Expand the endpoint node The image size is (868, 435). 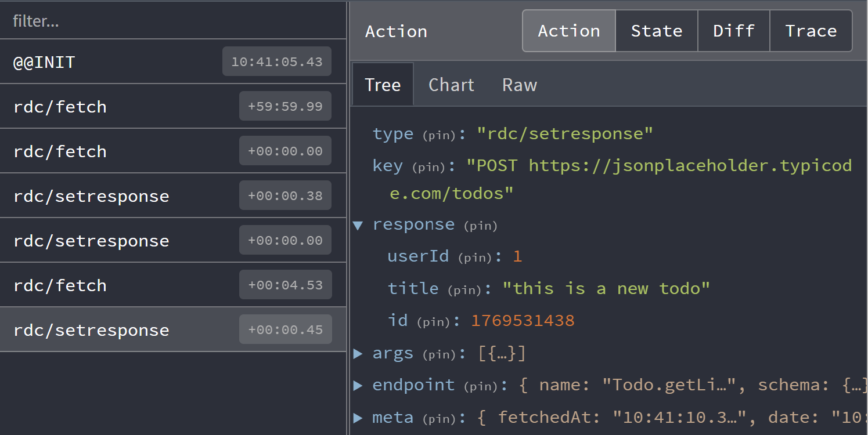point(358,385)
